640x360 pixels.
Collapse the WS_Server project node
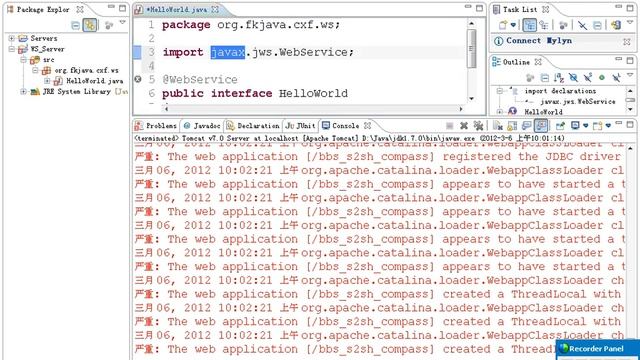click(x=11, y=49)
